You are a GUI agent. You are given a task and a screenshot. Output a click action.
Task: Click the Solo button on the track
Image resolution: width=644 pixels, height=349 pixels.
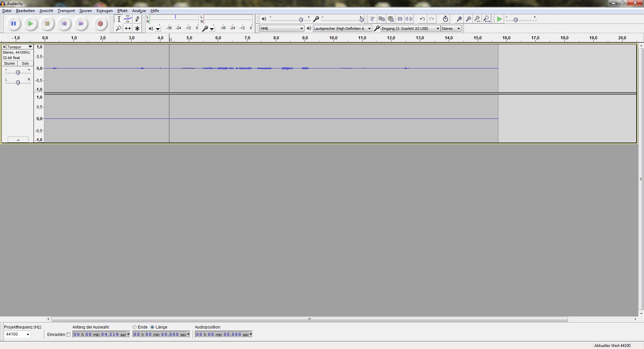coord(25,63)
